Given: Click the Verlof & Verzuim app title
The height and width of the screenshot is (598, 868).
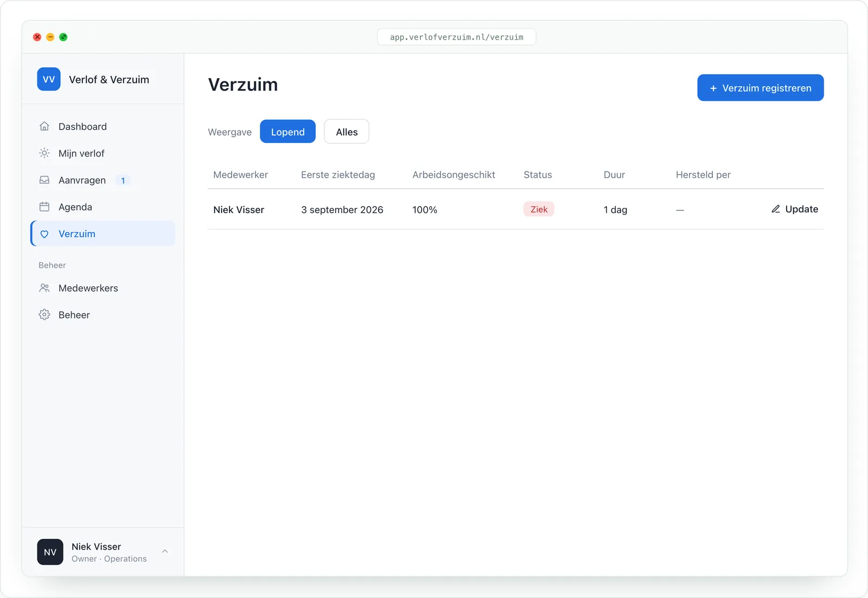Looking at the screenshot, I should click(109, 80).
